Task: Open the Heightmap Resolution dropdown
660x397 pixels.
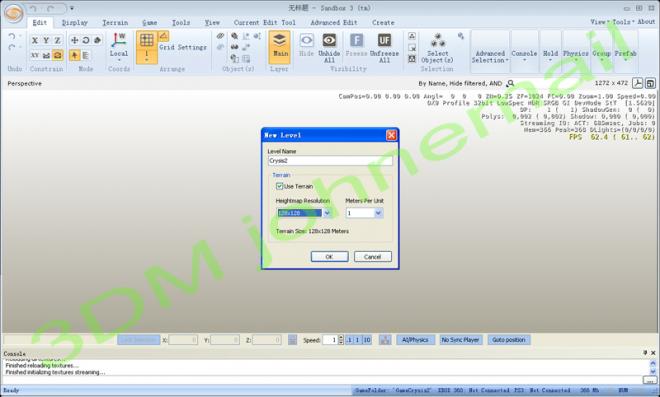Action: (x=327, y=213)
